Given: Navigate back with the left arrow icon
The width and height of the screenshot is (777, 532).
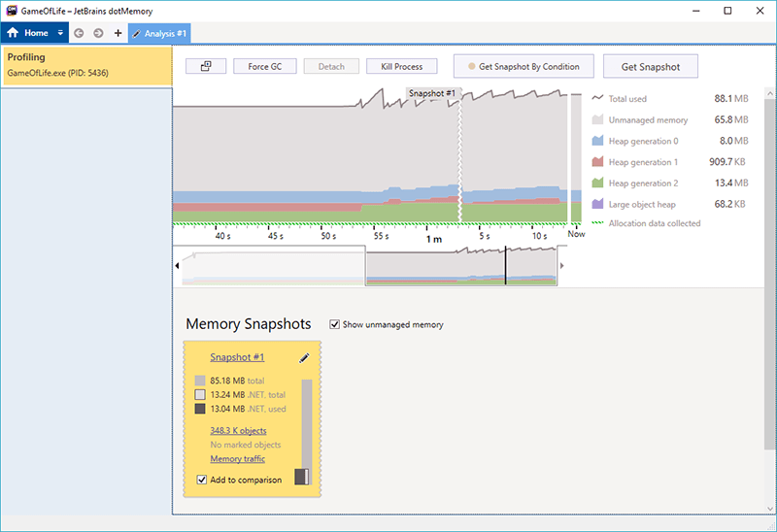Looking at the screenshot, I should click(79, 33).
